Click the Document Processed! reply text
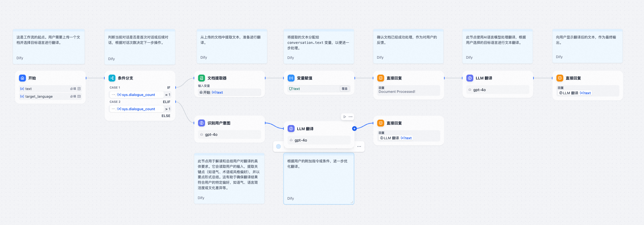This screenshot has height=225, width=644. [x=397, y=92]
